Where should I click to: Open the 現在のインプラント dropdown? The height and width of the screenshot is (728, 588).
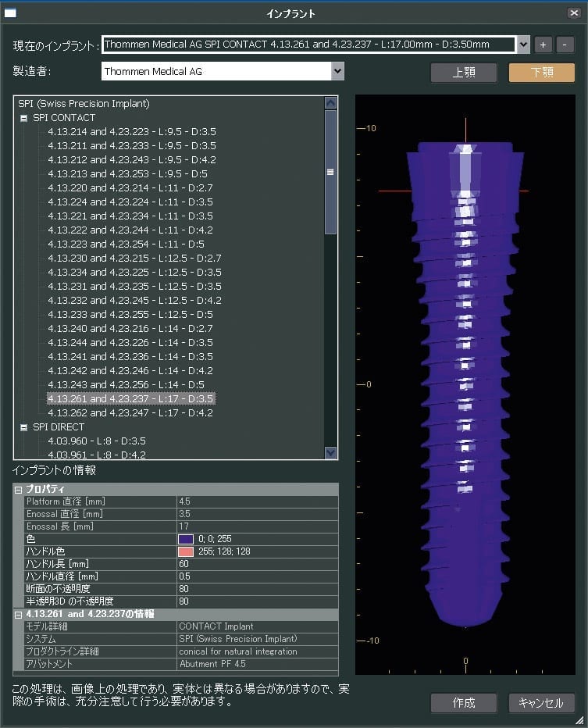523,45
